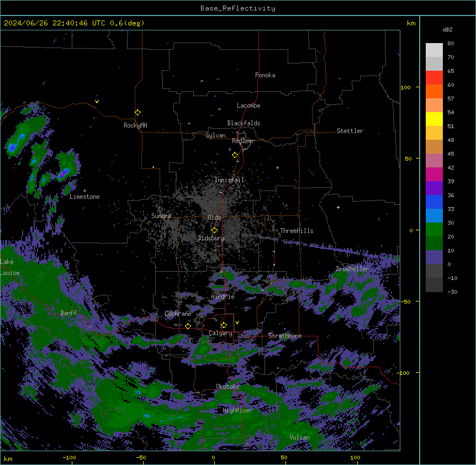The image size is (476, 465).
Task: Click the yellow diamond marker above RockyMH
Action: click(137, 112)
